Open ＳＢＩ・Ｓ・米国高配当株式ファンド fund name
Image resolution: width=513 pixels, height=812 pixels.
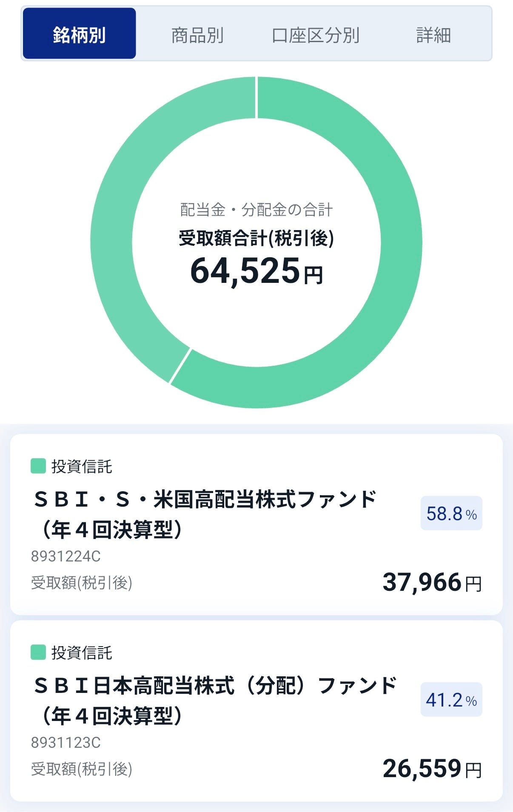tap(205, 514)
